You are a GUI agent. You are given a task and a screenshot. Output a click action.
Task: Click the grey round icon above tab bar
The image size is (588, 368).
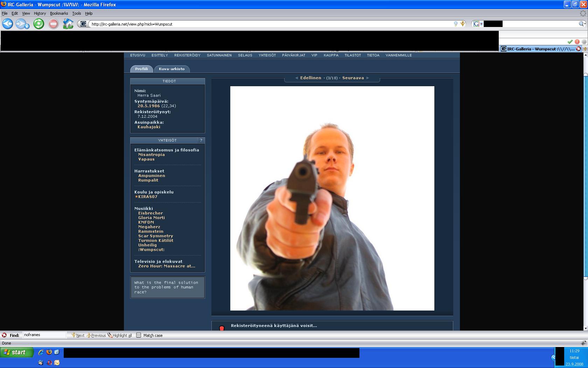584,42
